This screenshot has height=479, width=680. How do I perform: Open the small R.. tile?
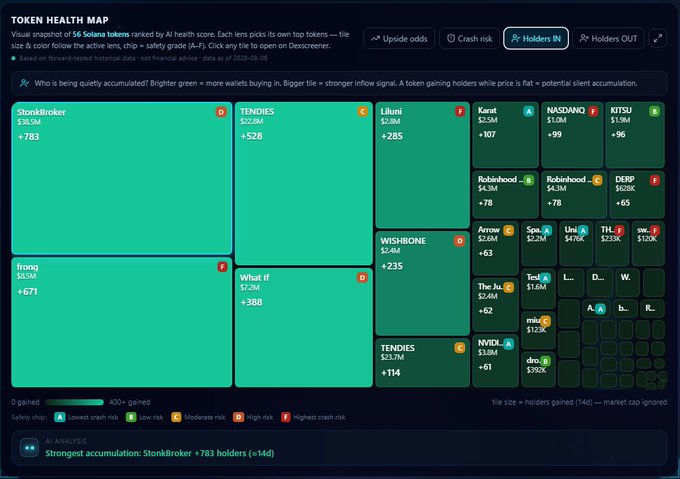tap(652, 309)
